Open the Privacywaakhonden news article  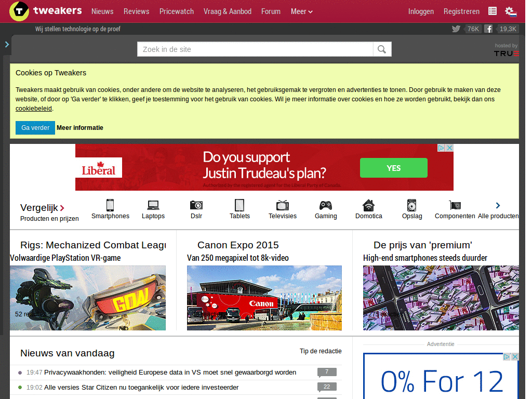[170, 373]
